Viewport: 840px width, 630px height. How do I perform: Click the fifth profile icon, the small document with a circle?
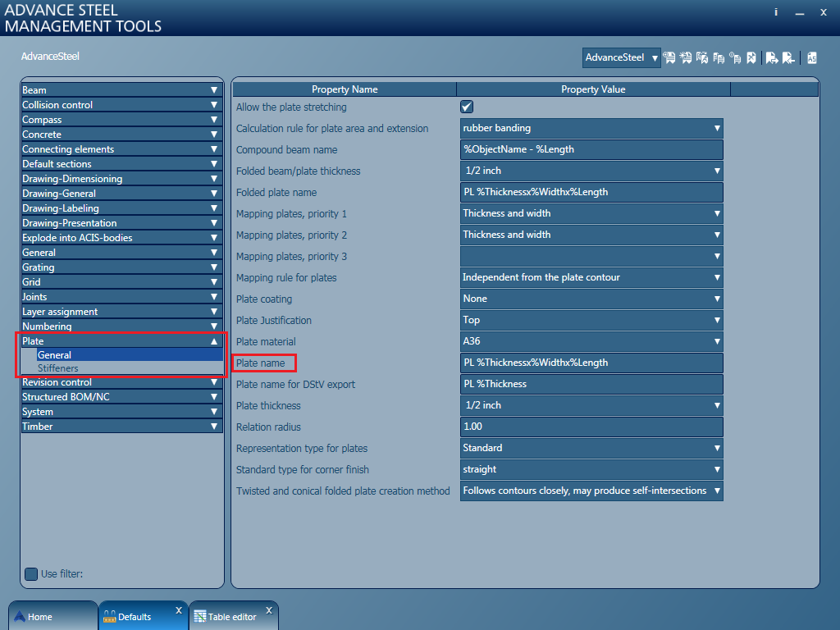735,57
